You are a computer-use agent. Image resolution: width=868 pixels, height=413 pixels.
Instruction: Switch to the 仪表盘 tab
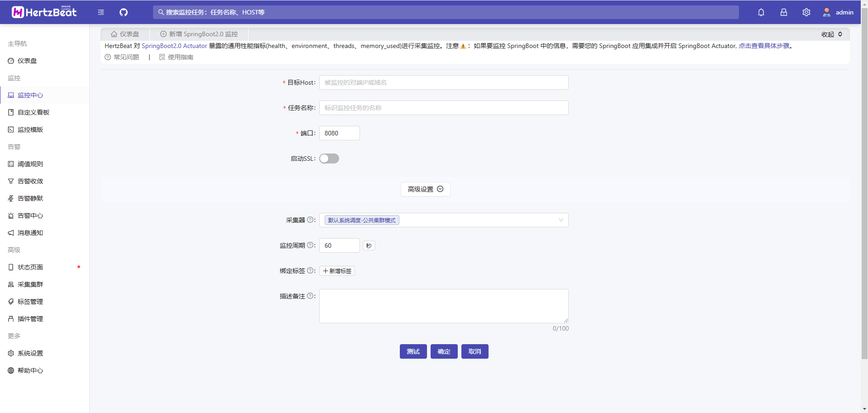tap(125, 34)
